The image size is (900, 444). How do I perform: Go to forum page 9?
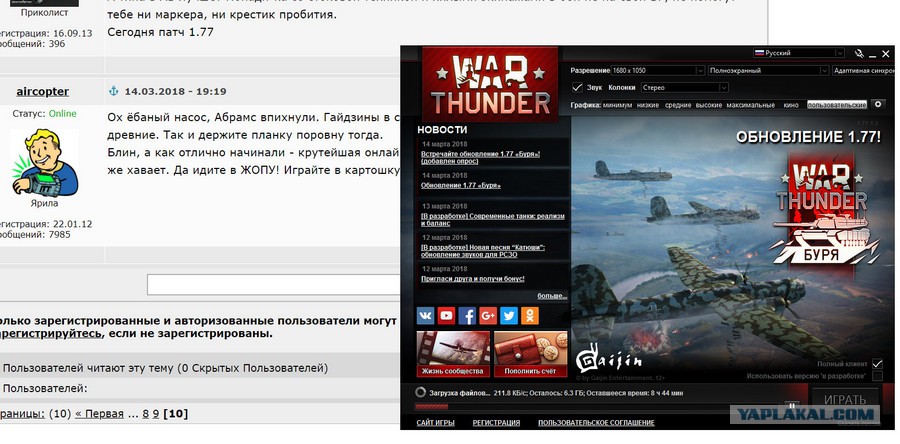[x=156, y=414]
